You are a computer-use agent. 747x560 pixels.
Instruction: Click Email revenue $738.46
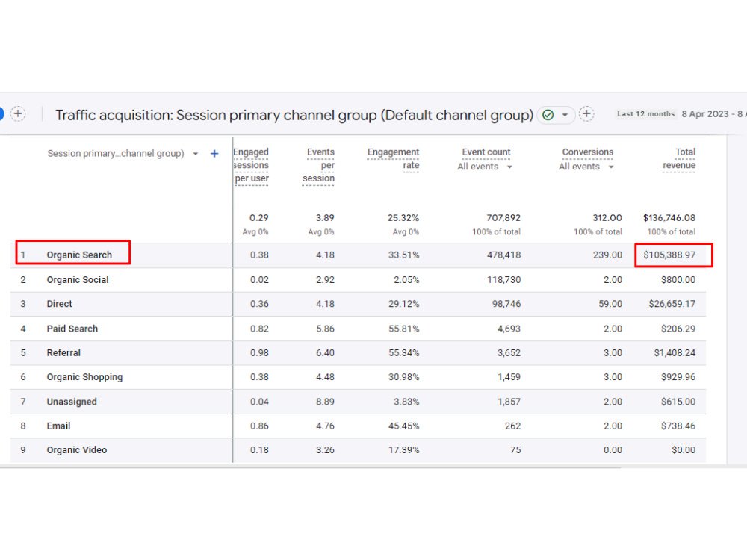678,426
